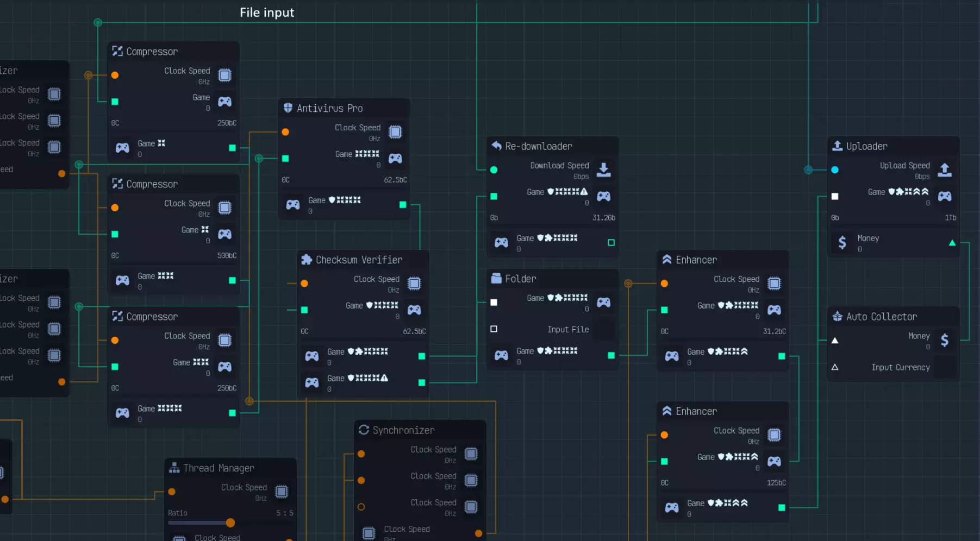Click the Uploader Money output dollar icon
Screen dimensions: 980x541
pos(842,242)
